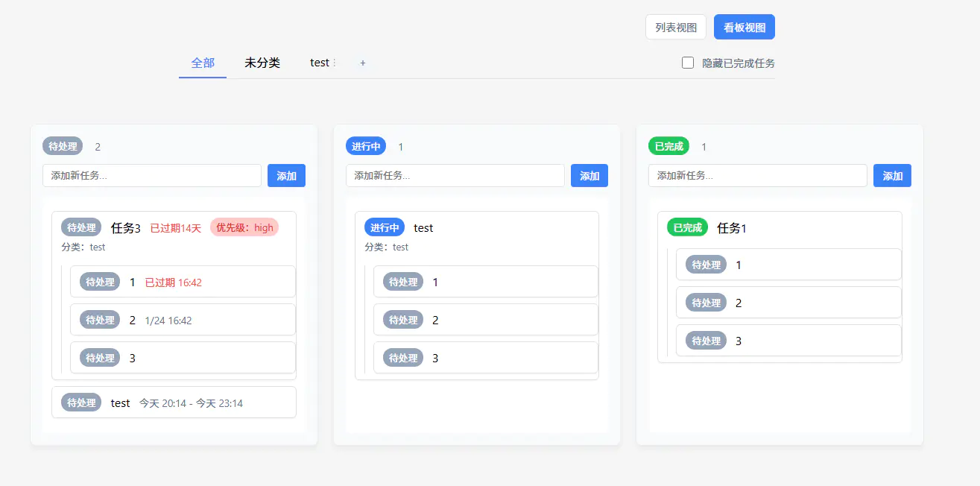The image size is (980, 486).
Task: Click 添加 button in 已完成 column
Action: [x=892, y=176]
